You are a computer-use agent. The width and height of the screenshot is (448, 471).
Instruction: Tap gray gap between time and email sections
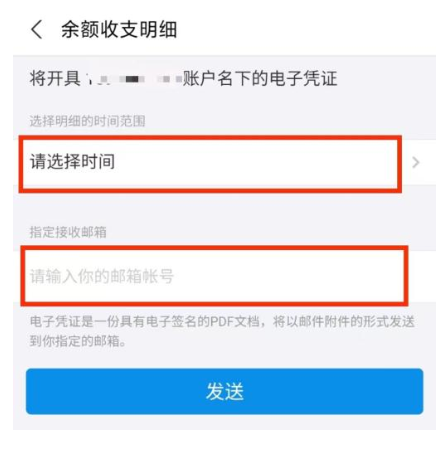224,205
